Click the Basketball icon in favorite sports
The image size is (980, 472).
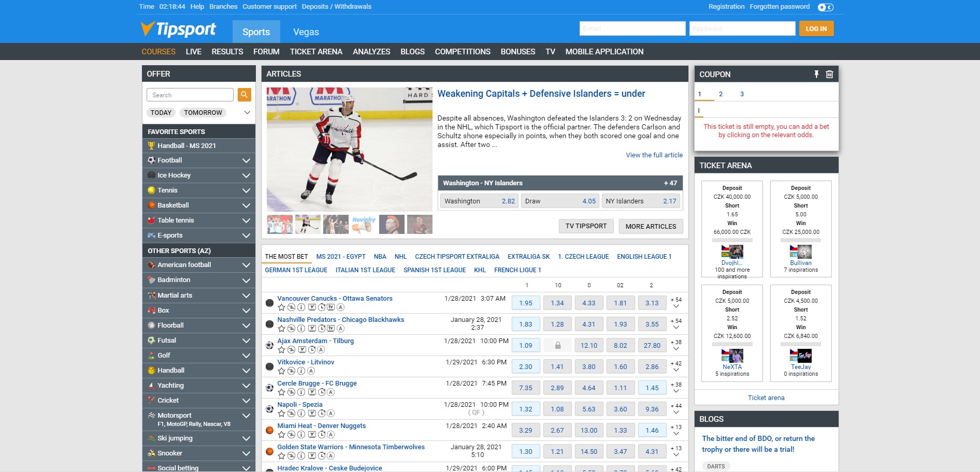151,205
